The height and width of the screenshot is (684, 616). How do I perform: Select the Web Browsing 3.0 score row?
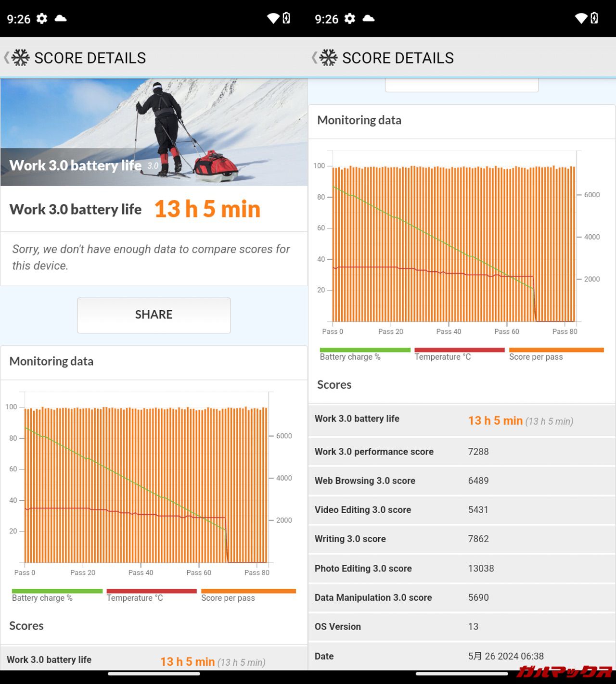[x=462, y=481]
